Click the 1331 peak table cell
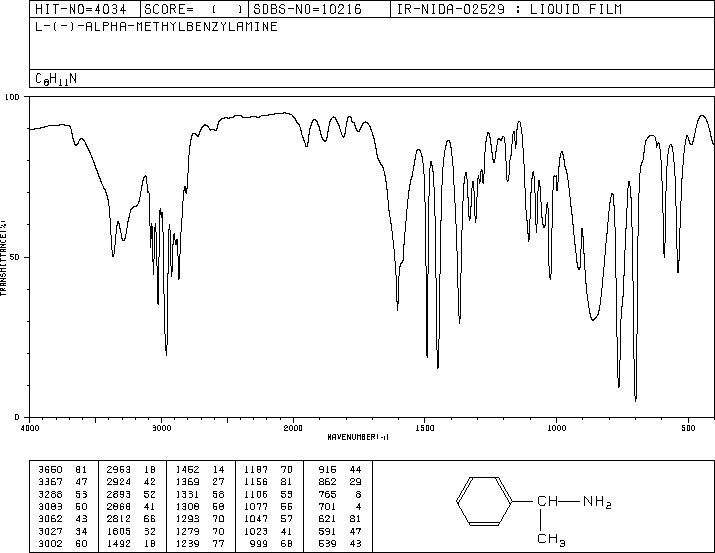 pyautogui.click(x=187, y=494)
